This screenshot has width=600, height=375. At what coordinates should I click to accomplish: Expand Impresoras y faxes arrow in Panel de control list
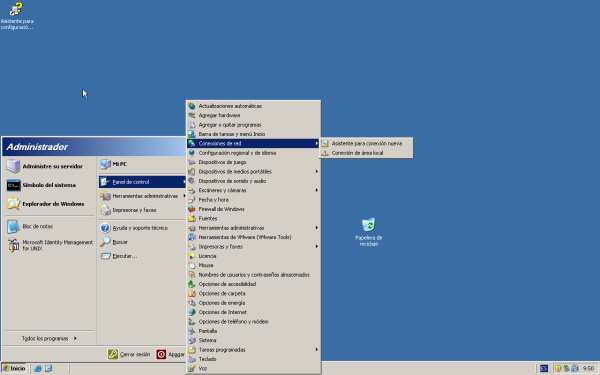(x=316, y=246)
